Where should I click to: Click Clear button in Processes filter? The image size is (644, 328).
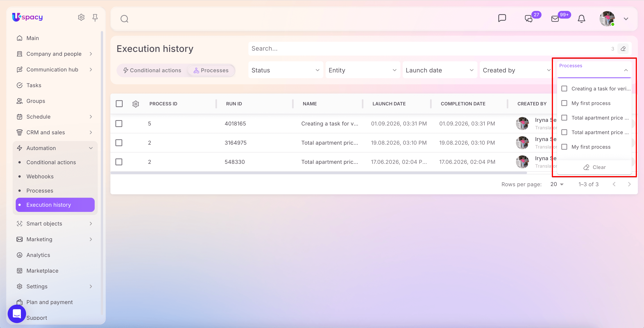(x=594, y=167)
